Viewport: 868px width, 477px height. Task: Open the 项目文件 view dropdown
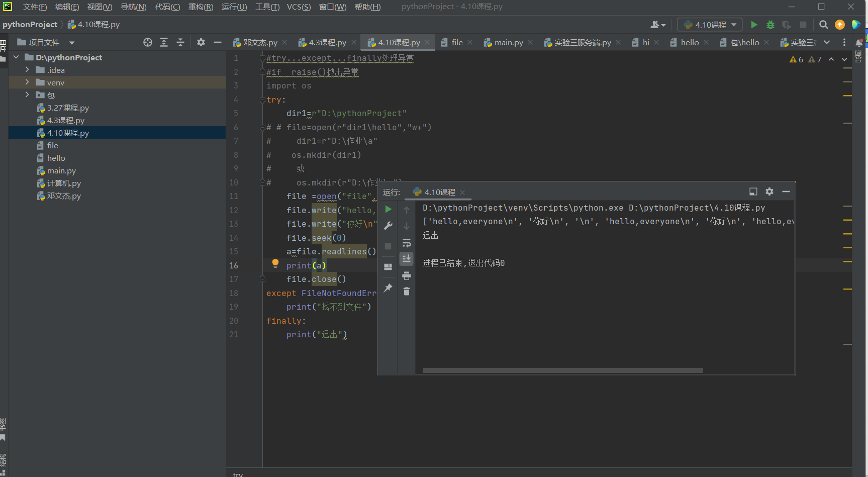[x=71, y=43]
